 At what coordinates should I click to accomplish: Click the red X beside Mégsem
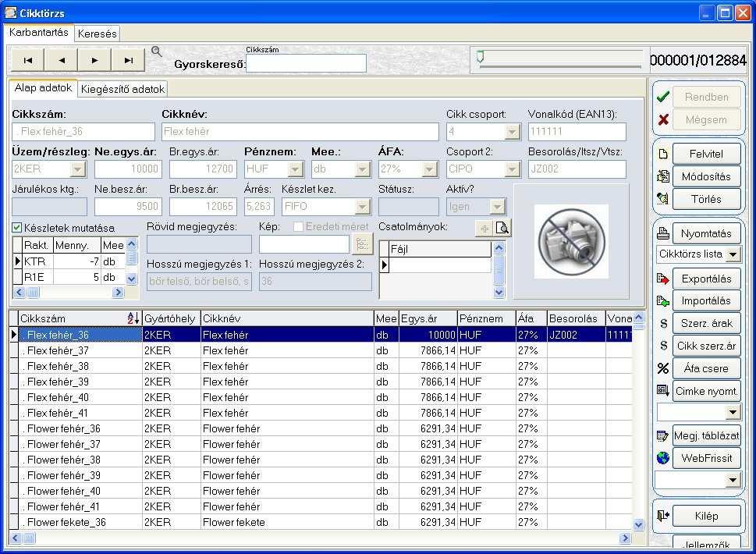pyautogui.click(x=663, y=119)
